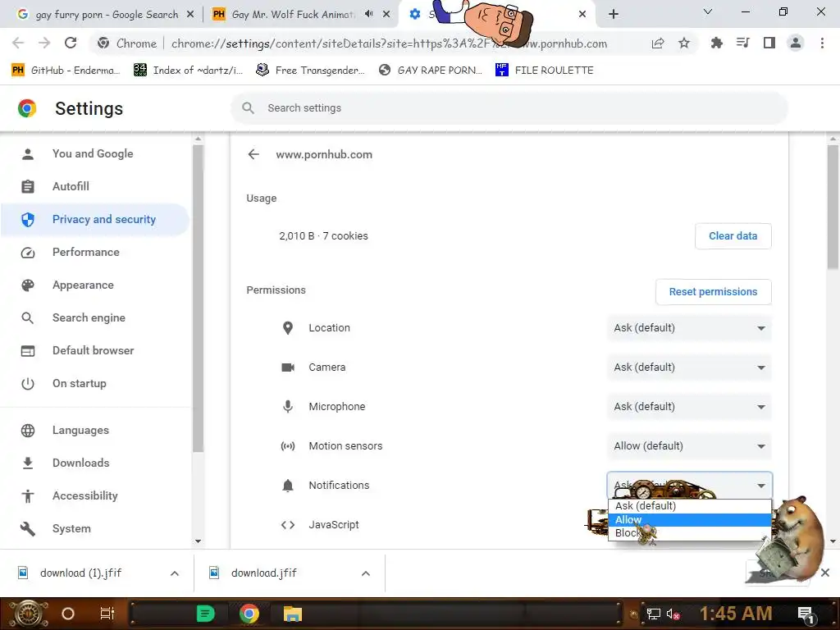Open options chevron for download.jfif

tap(366, 573)
